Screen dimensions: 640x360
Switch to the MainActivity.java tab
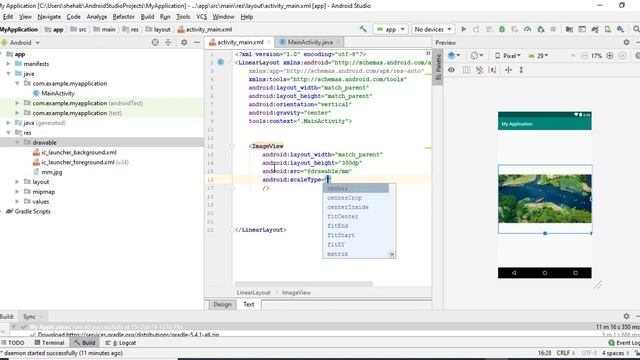coord(310,42)
